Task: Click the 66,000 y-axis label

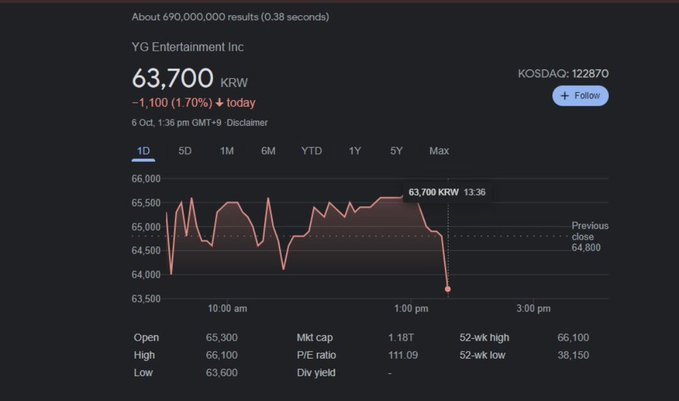Action: pyautogui.click(x=146, y=179)
